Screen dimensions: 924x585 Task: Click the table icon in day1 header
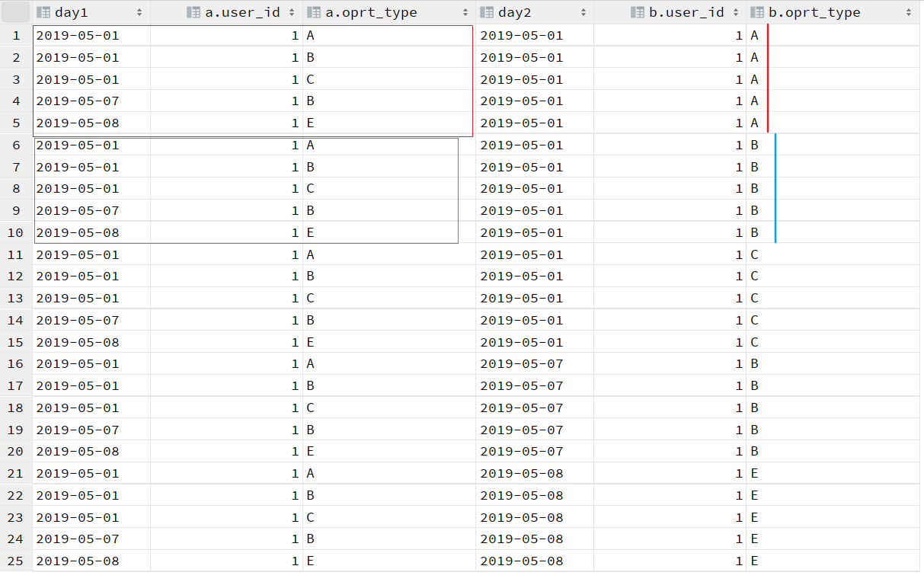point(44,12)
